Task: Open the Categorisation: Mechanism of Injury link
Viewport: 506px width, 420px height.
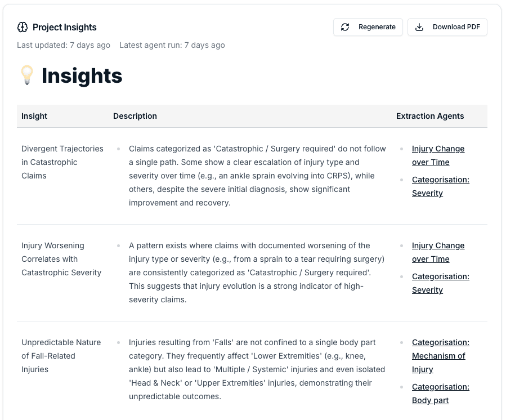Action: pos(441,356)
